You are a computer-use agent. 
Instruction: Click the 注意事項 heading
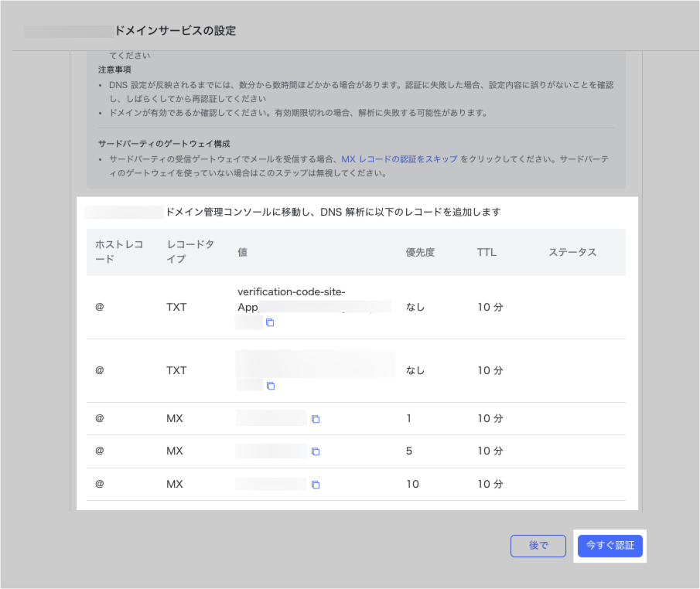click(x=114, y=70)
